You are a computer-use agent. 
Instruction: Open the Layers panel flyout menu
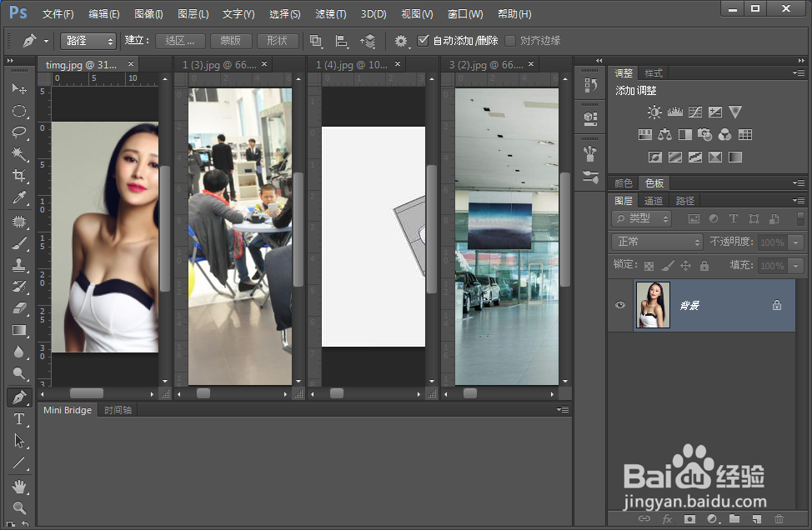tap(799, 200)
